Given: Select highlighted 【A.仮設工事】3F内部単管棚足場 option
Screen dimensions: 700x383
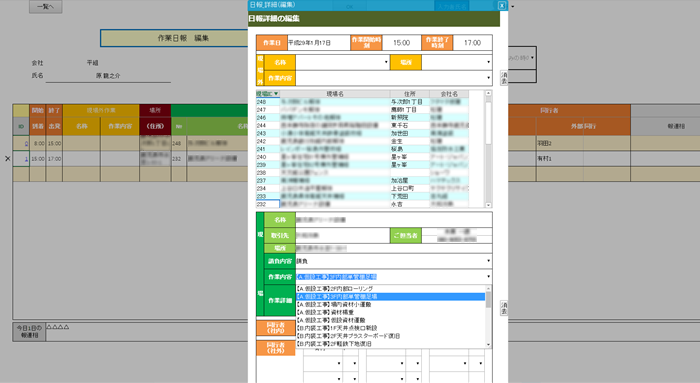Looking at the screenshot, I should coord(391,296).
